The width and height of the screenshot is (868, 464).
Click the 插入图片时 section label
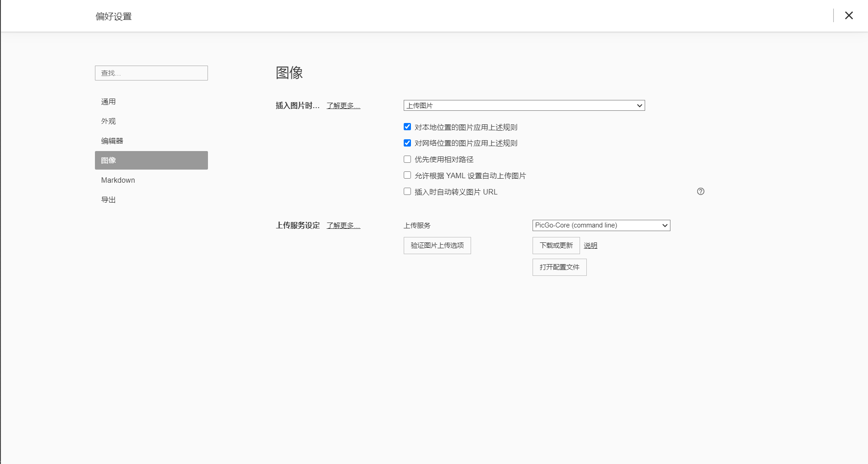(297, 105)
